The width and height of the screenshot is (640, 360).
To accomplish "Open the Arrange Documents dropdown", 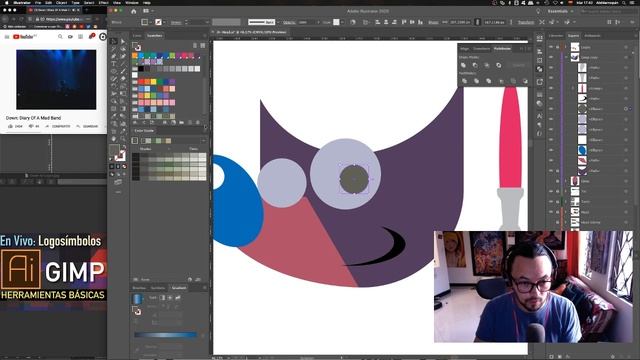I will point(147,11).
